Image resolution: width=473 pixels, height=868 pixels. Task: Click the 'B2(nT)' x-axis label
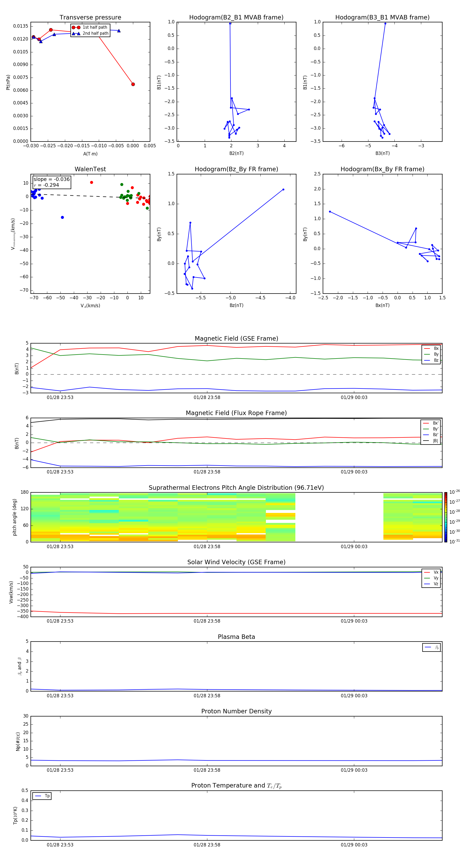(236, 153)
